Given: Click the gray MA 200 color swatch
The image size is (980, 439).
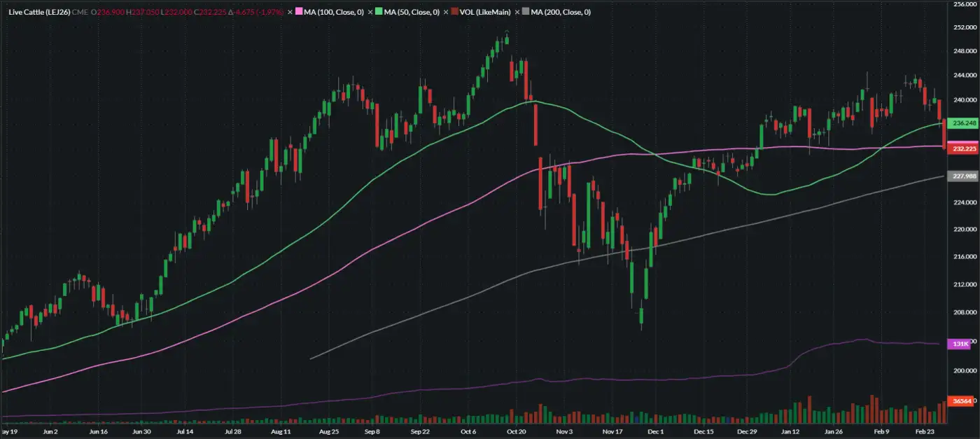Looking at the screenshot, I should coord(526,13).
